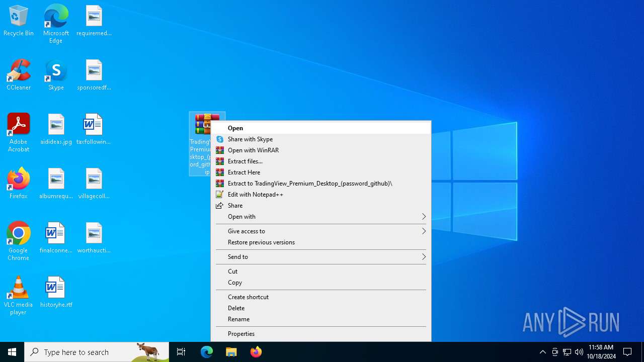Select the Adobe Acrobat desktop shortcut
The height and width of the screenshot is (362, 644).
coord(19,133)
